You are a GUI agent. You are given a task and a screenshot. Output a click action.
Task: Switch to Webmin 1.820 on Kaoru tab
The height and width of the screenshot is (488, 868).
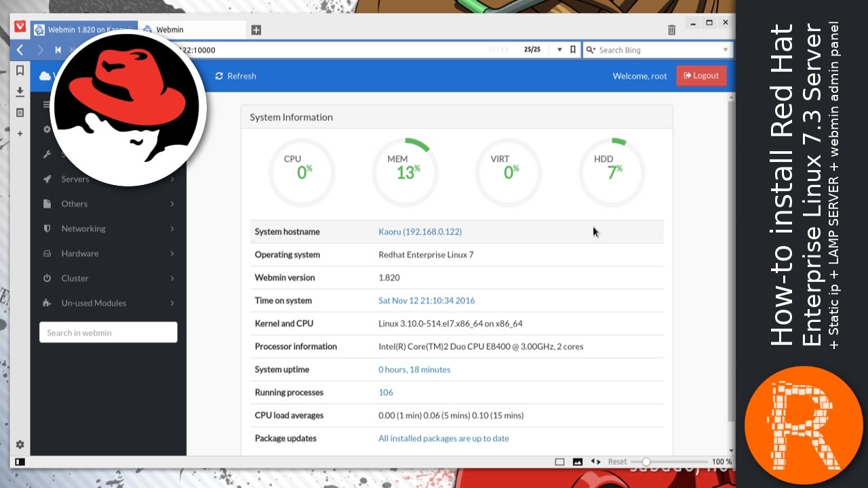point(83,30)
